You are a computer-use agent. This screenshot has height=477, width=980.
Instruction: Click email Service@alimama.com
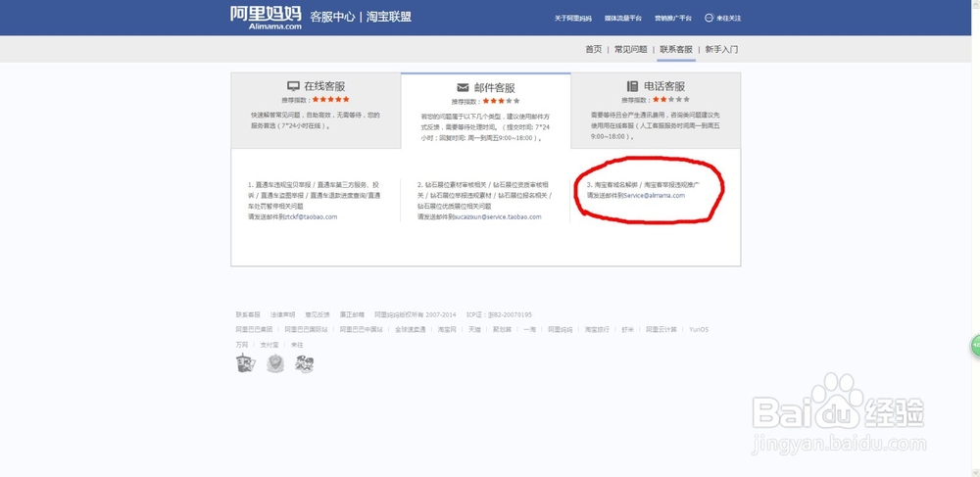(x=654, y=196)
